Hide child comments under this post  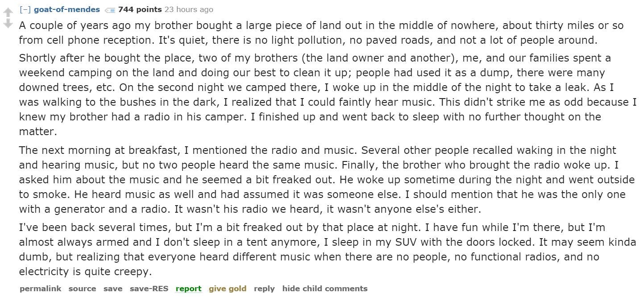point(325,289)
